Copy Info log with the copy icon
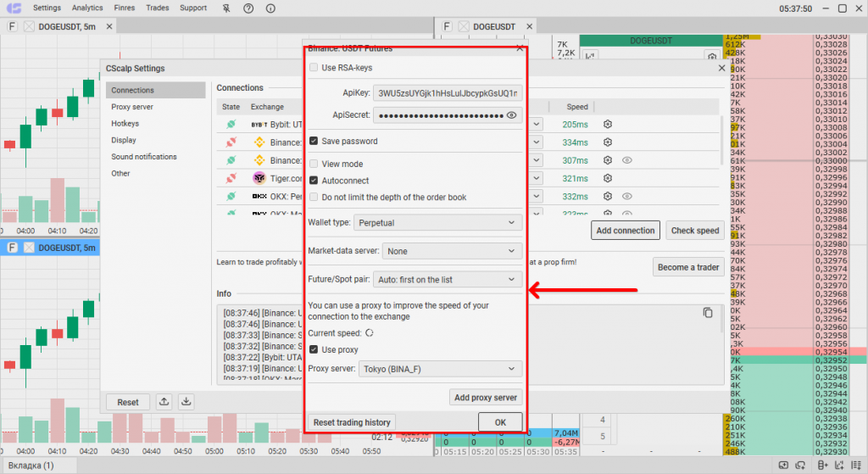The image size is (868, 474). click(708, 313)
